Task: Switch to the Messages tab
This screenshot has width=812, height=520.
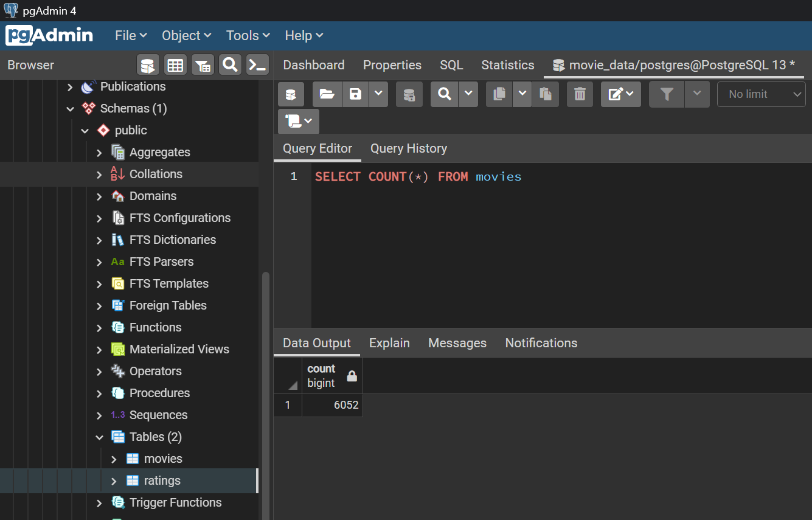Action: (x=457, y=343)
